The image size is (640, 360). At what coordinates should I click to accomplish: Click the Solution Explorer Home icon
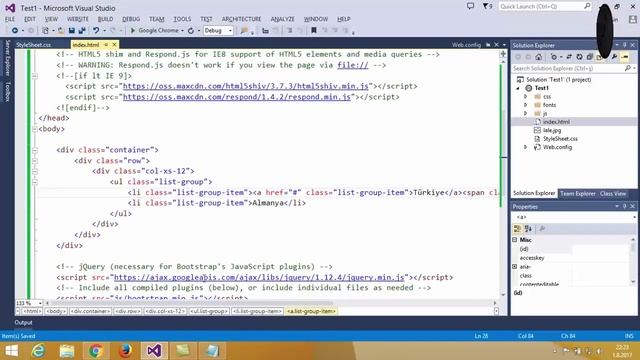tap(539, 57)
